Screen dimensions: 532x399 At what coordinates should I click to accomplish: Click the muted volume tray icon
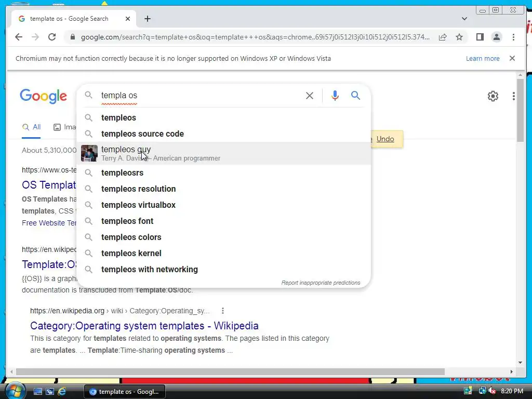tap(493, 391)
